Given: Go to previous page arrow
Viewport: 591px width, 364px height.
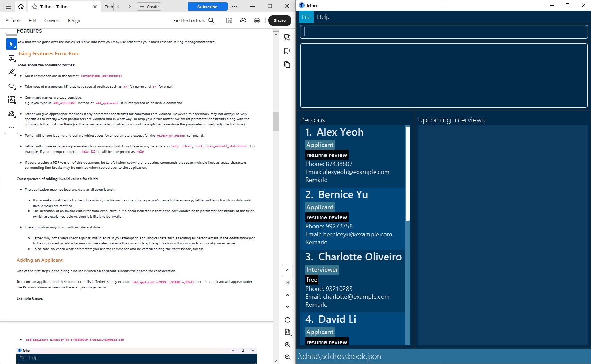Looking at the screenshot, I should 287,295.
